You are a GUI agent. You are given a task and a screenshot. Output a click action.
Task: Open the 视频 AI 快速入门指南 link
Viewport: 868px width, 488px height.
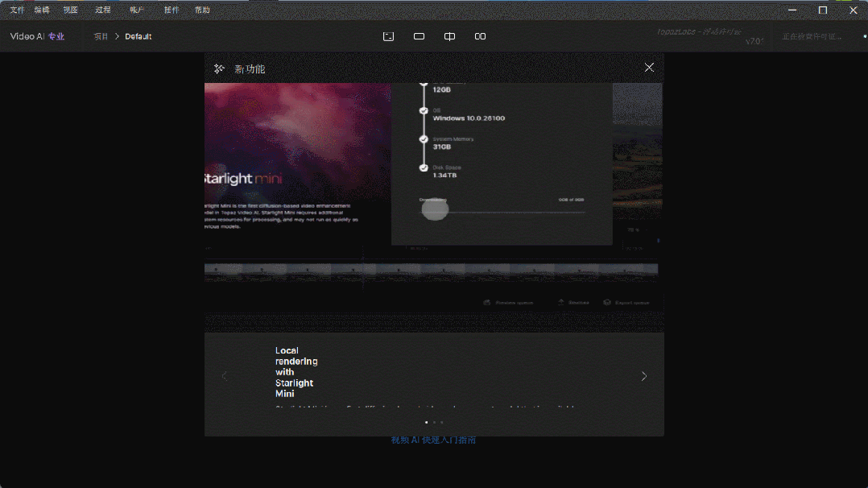(433, 440)
